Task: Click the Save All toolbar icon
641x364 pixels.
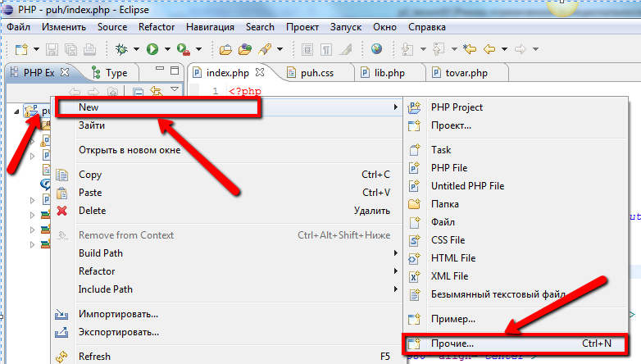Action: coord(70,49)
